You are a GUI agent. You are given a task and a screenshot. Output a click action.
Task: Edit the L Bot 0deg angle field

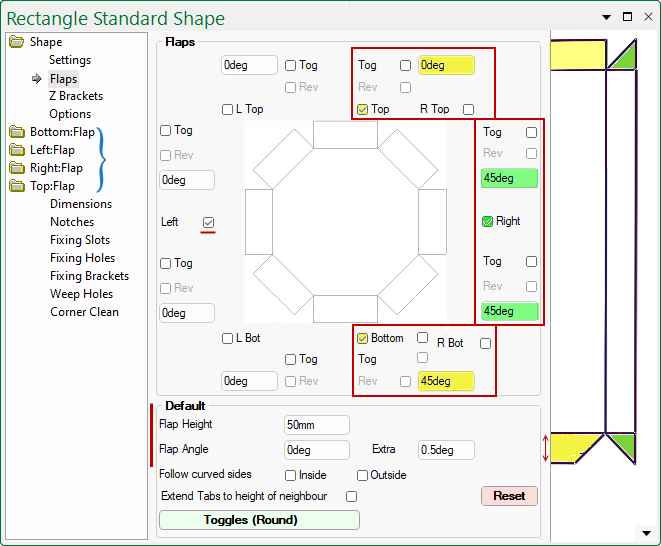coord(249,381)
